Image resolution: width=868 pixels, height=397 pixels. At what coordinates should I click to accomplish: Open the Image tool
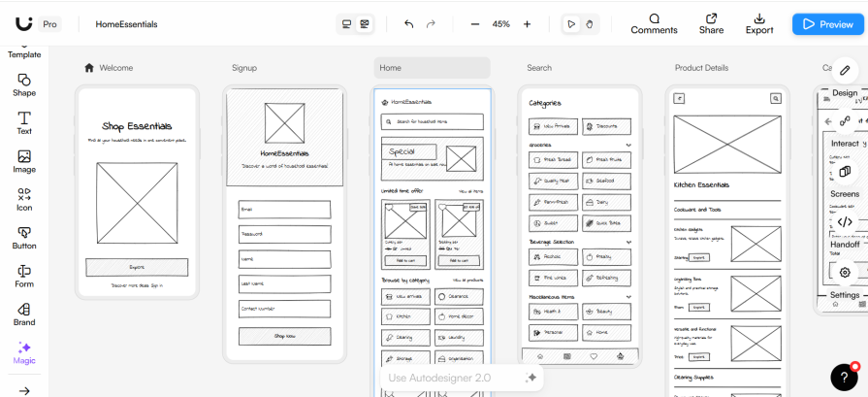point(24,161)
